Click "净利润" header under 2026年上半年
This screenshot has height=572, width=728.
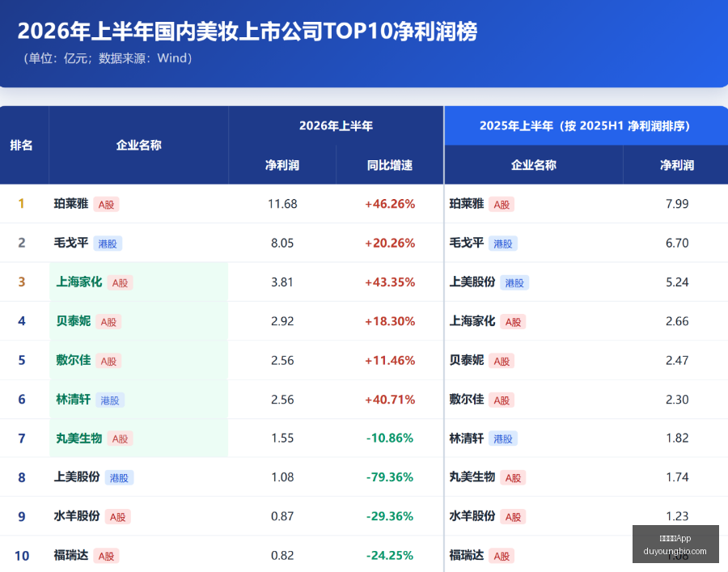[281, 165]
